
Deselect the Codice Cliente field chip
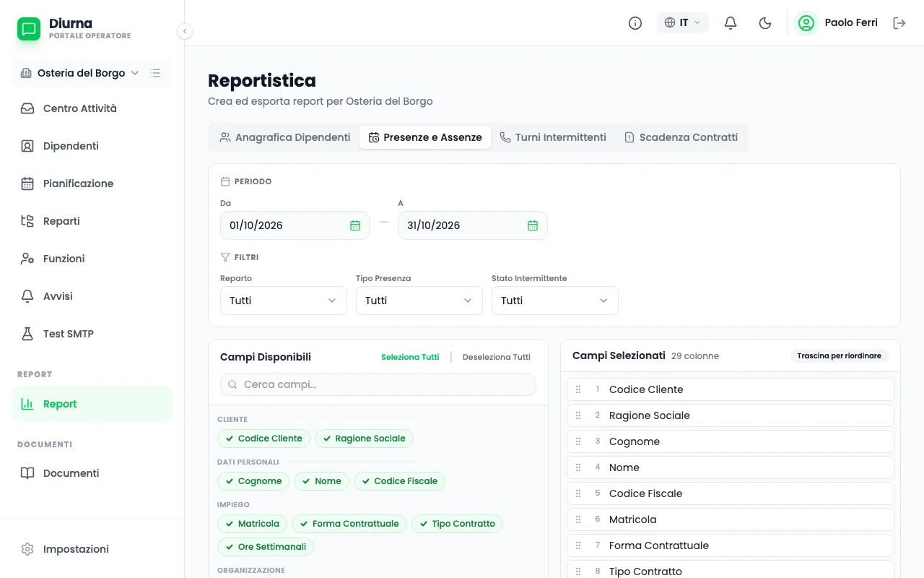(264, 439)
